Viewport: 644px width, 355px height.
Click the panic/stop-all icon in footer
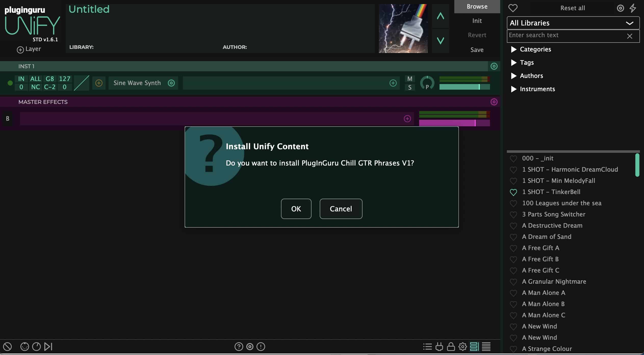[7, 347]
